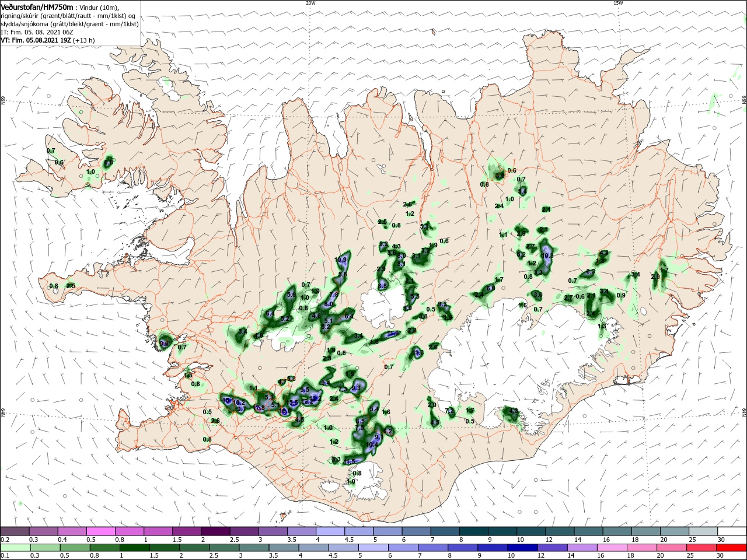Click the 10.9 precipitation value on the map
747x560 pixels.
pyautogui.click(x=341, y=260)
